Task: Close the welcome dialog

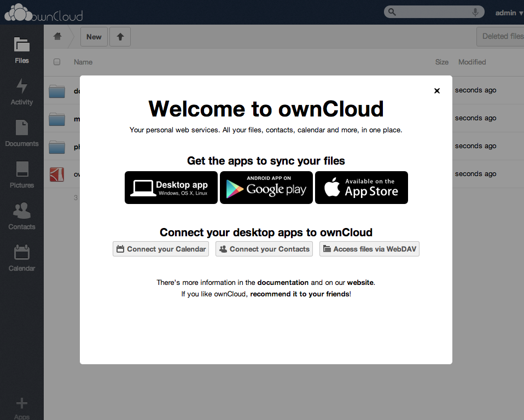Action: tap(437, 91)
